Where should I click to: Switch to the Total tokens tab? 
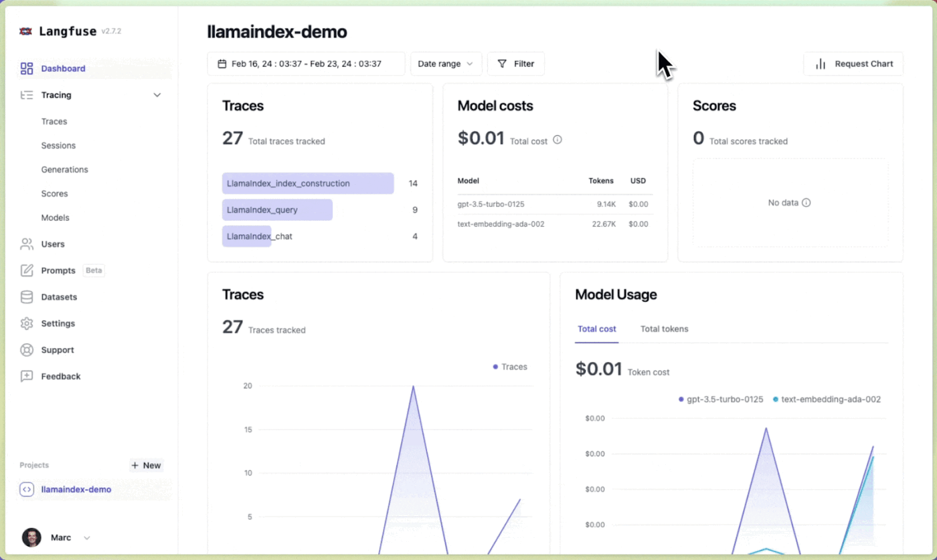click(x=664, y=329)
